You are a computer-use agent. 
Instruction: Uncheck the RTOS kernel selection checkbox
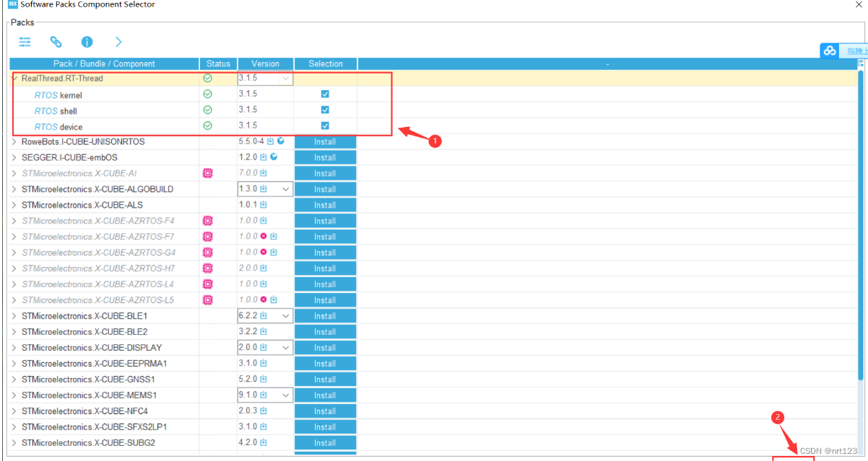(x=325, y=94)
